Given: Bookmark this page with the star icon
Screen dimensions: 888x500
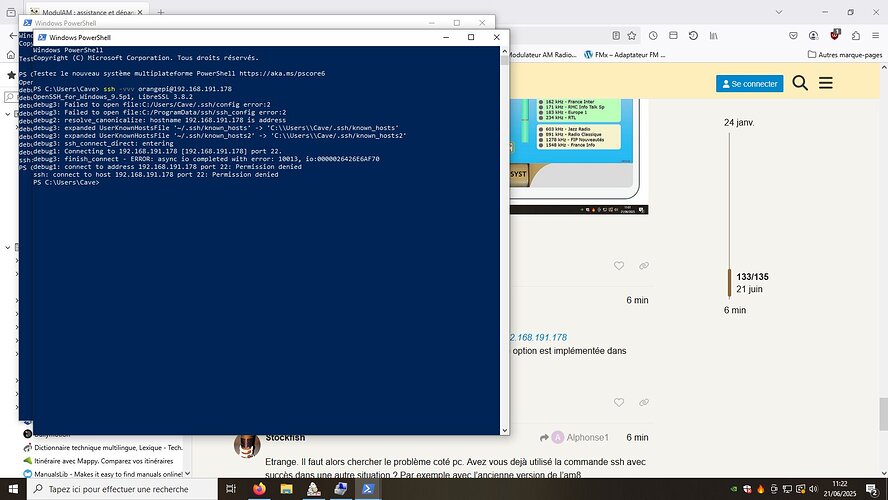Looking at the screenshot, I should click(x=631, y=36).
